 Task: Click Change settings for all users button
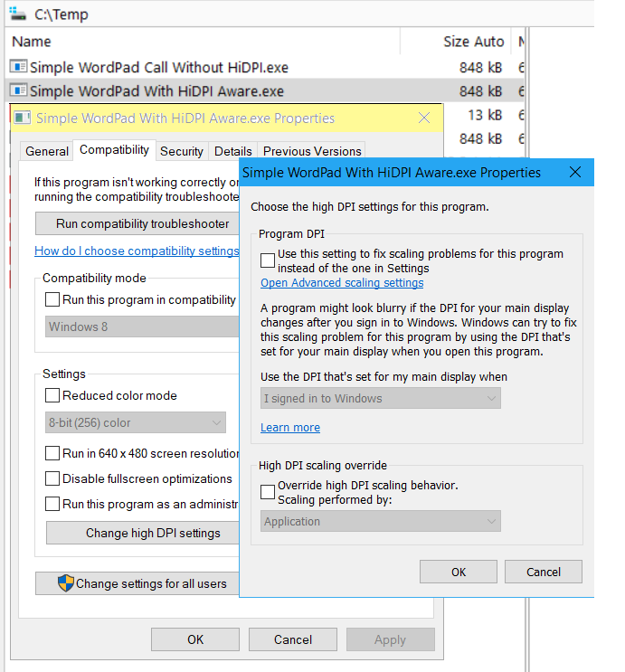click(x=137, y=583)
